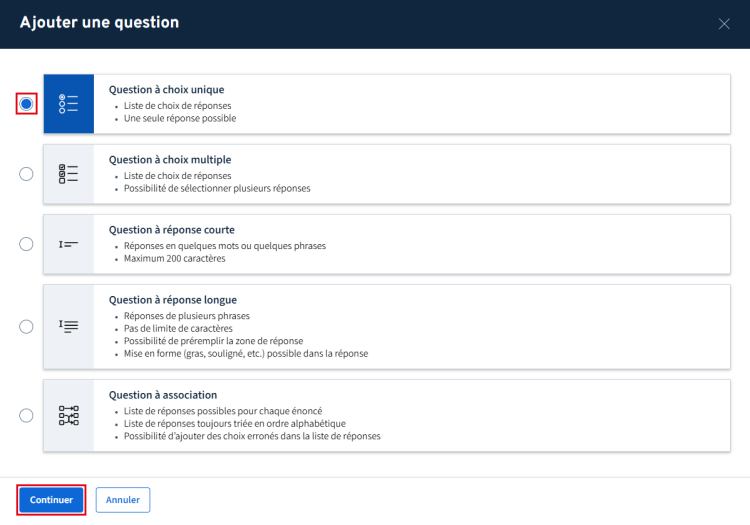Pick the Question à association radio button
This screenshot has height=525, width=750.
[x=27, y=415]
